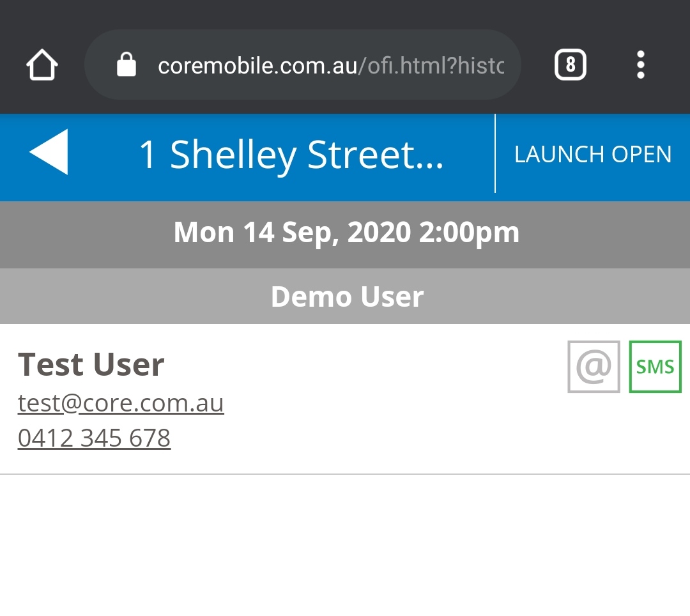Click the coremobile.com.au domain text
The height and width of the screenshot is (616, 690).
pyautogui.click(x=257, y=66)
